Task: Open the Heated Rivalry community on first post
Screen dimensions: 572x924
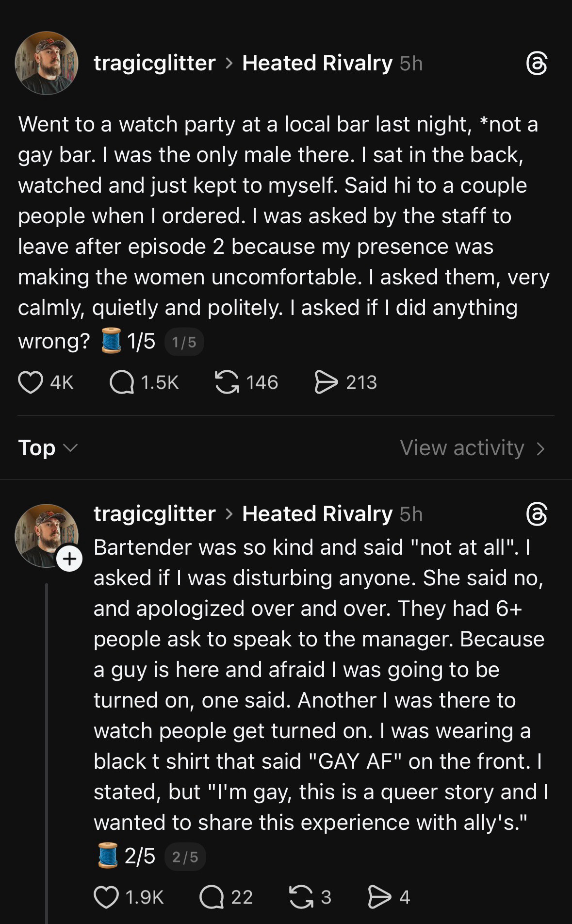Action: pos(317,63)
